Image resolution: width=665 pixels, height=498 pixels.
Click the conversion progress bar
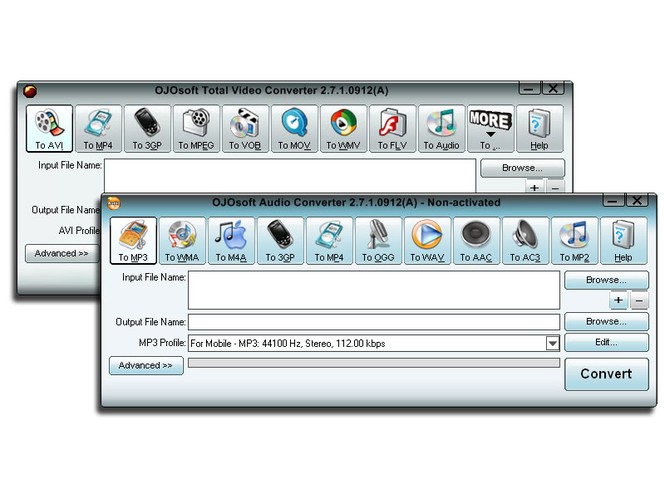pos(374,363)
